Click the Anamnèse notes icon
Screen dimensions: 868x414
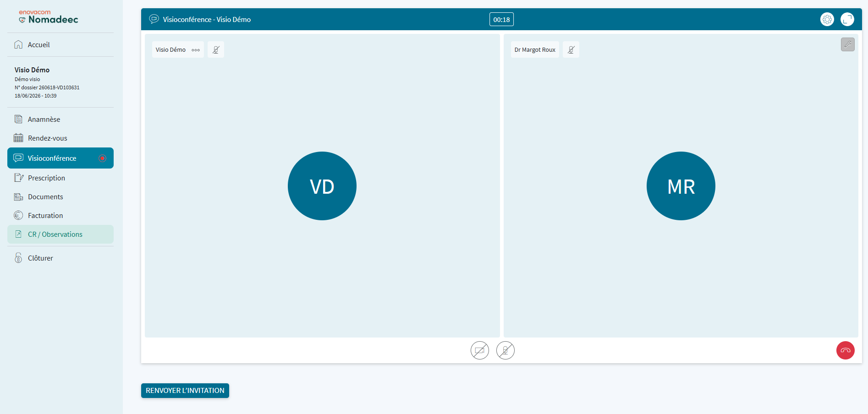tap(18, 119)
